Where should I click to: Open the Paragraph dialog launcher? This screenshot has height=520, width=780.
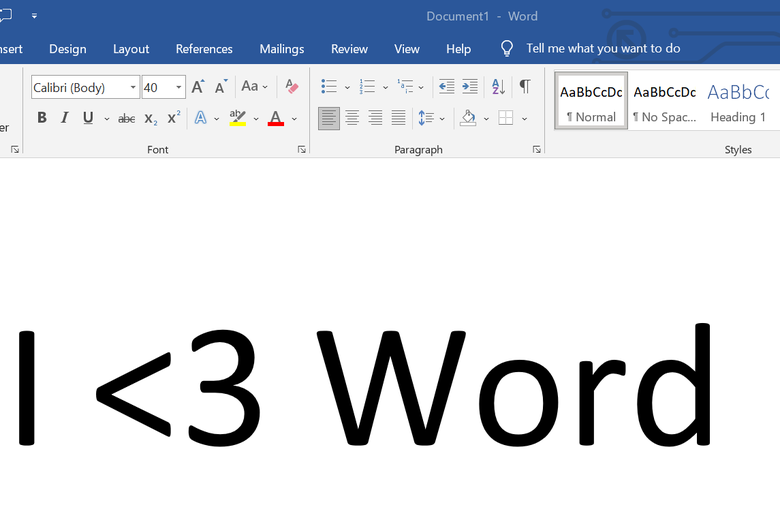536,149
